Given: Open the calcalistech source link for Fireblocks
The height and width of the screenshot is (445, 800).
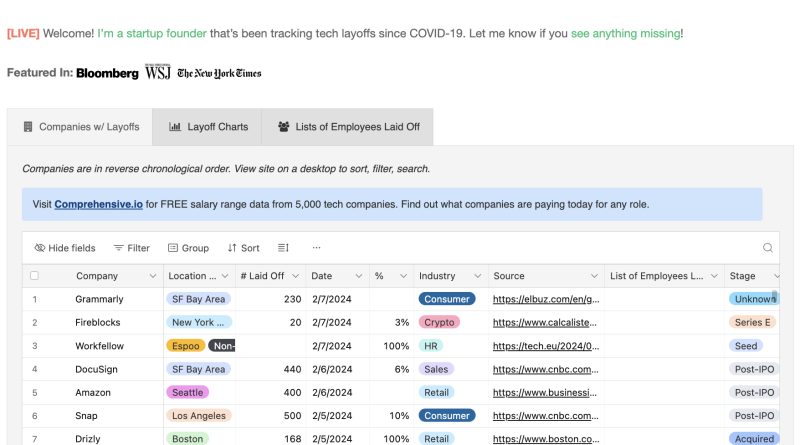Looking at the screenshot, I should coord(544,323).
